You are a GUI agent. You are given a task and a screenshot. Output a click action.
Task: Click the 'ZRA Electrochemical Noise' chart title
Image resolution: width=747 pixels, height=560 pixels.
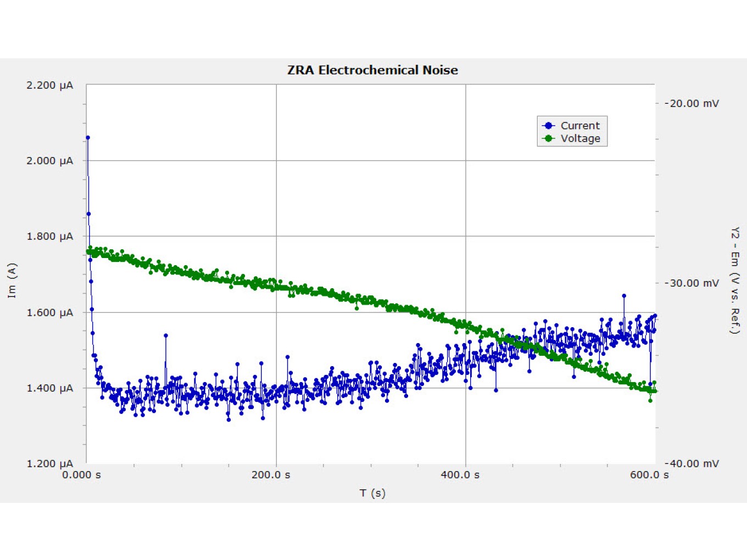372,70
